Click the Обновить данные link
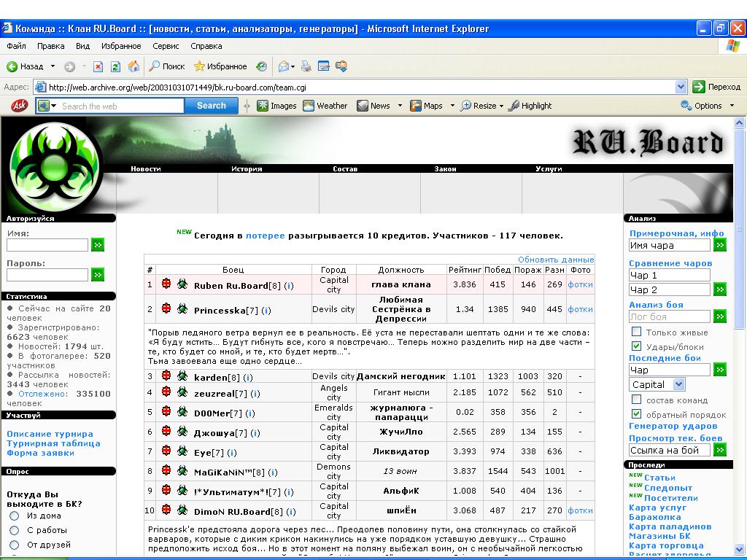Image resolution: width=747 pixels, height=560 pixels. (x=556, y=260)
